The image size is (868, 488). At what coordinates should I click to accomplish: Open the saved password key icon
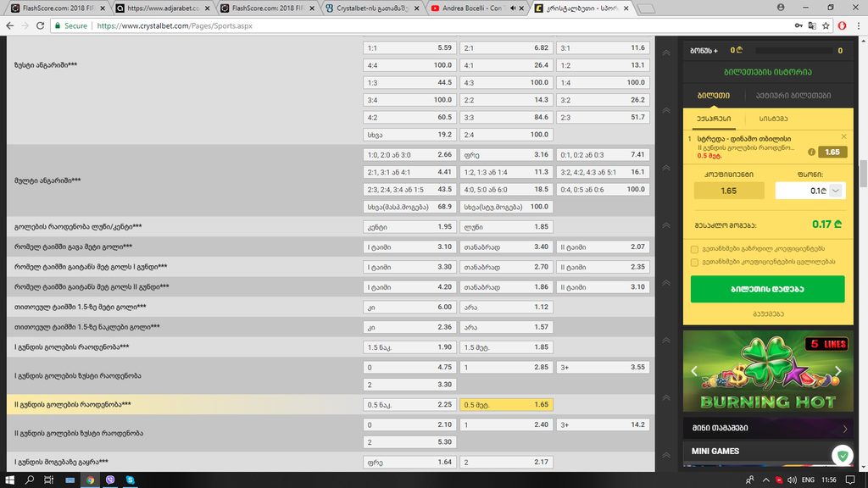point(798,25)
